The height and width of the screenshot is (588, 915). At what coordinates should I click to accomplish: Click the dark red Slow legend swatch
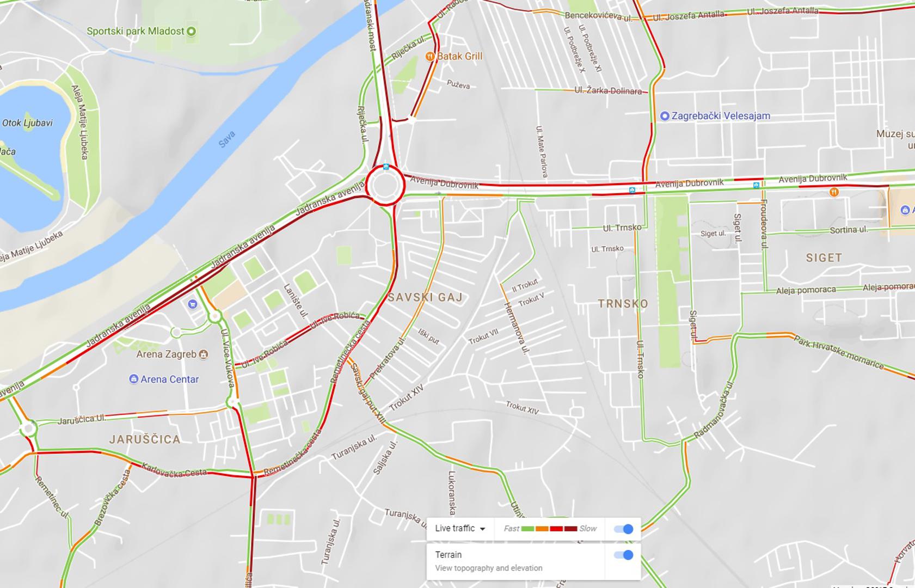pyautogui.click(x=570, y=529)
